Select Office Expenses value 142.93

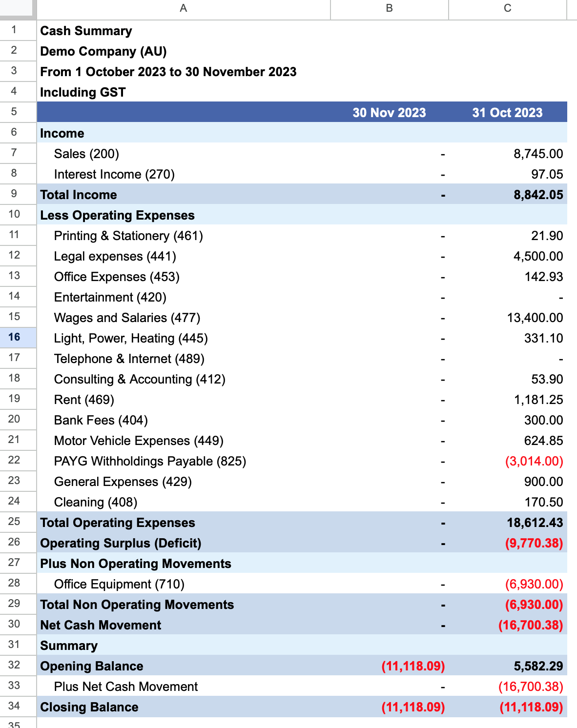click(543, 277)
